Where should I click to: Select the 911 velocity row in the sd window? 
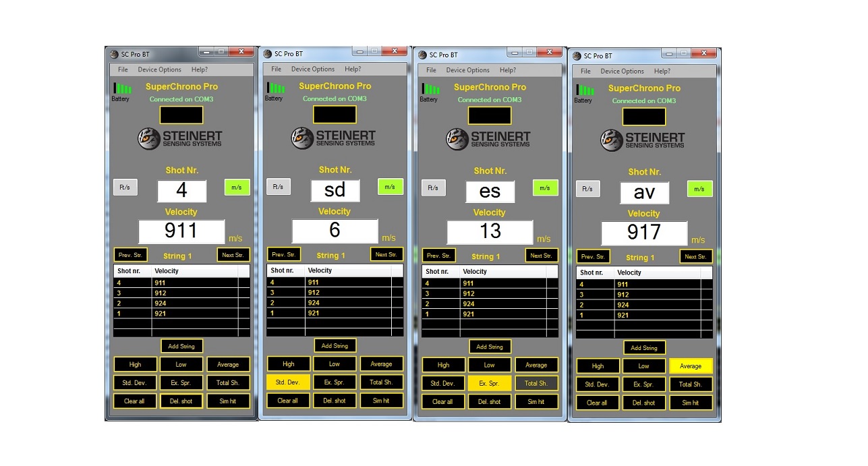coord(335,282)
